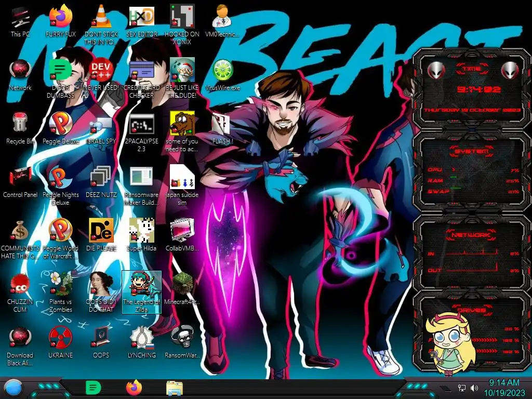Screen dimensions: 532x399
Task: Open File Explorer from the taskbar
Action: (175, 388)
